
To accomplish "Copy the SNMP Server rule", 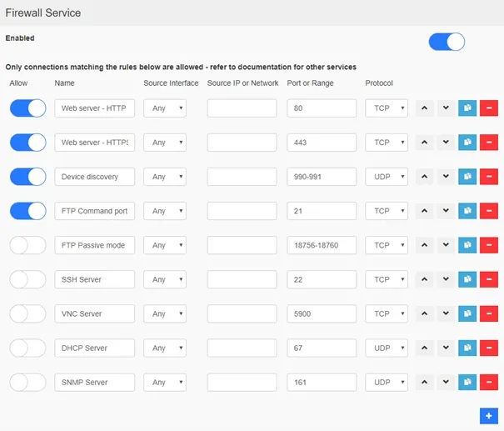I will 467,382.
